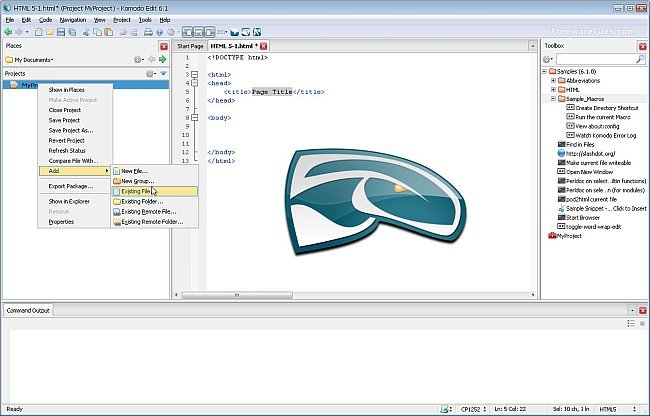Image resolution: width=650 pixels, height=416 pixels.
Task: Open the Places panel gear dropdown
Action: point(139,60)
